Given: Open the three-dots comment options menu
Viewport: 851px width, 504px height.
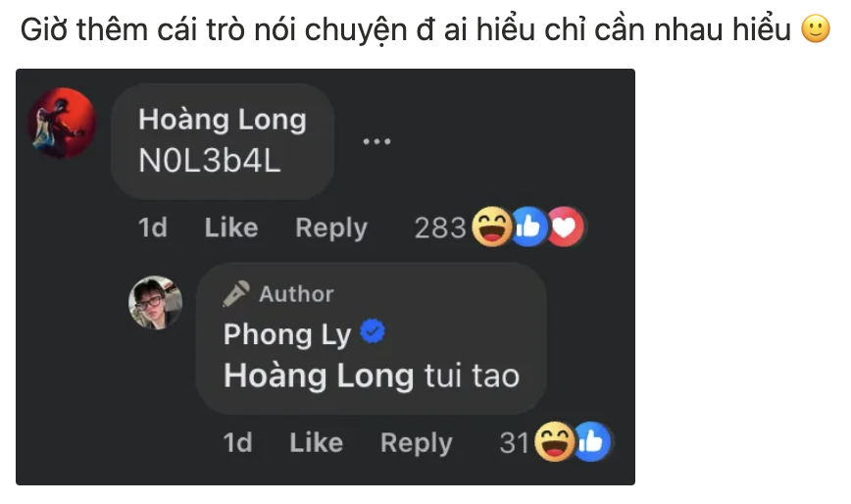Looking at the screenshot, I should pyautogui.click(x=376, y=141).
